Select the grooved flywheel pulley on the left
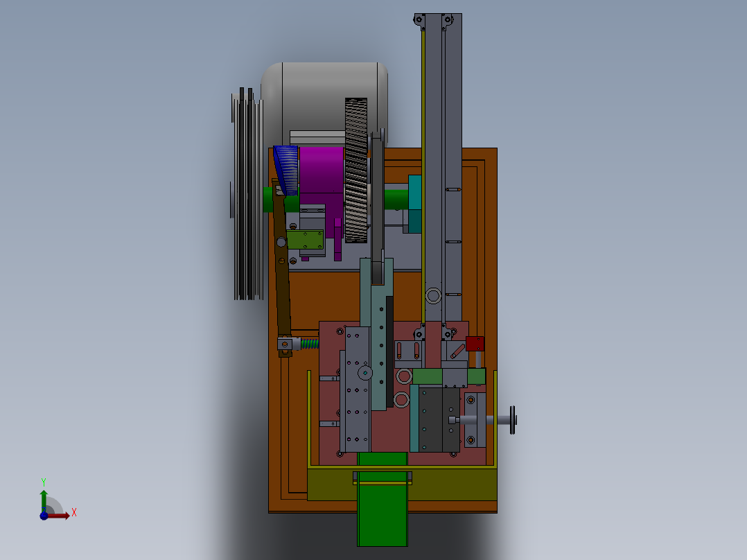The width and height of the screenshot is (747, 560). 247,194
